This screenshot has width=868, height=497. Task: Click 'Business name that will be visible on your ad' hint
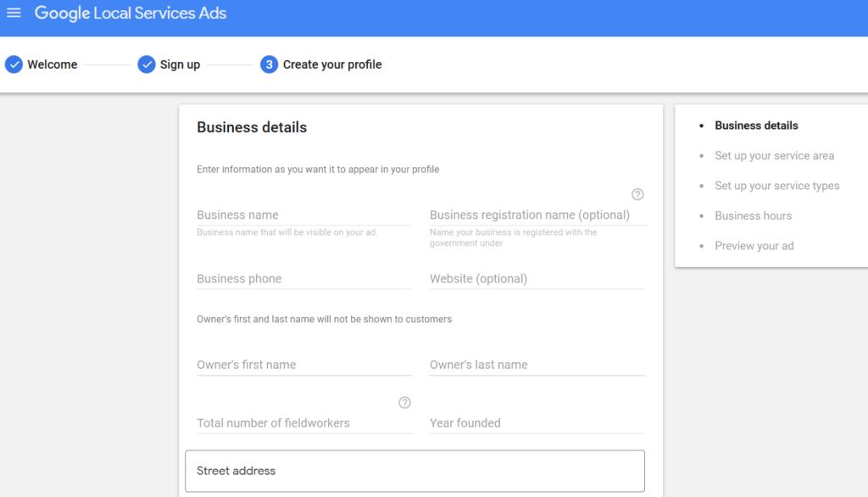coord(287,232)
